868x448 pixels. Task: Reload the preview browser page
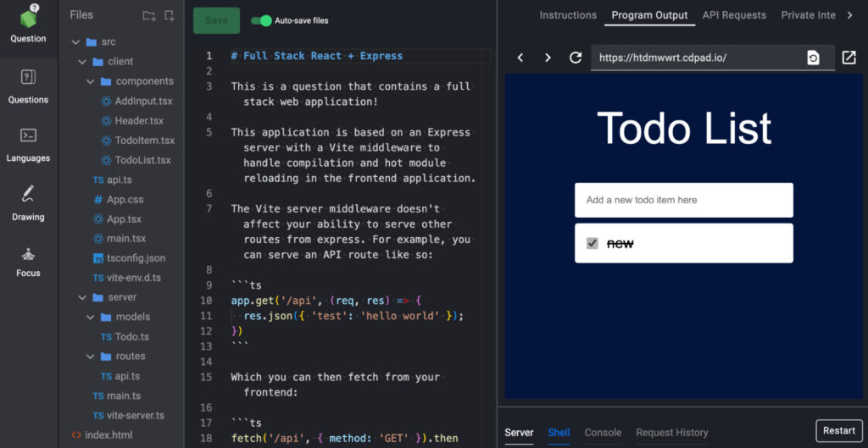pos(576,58)
